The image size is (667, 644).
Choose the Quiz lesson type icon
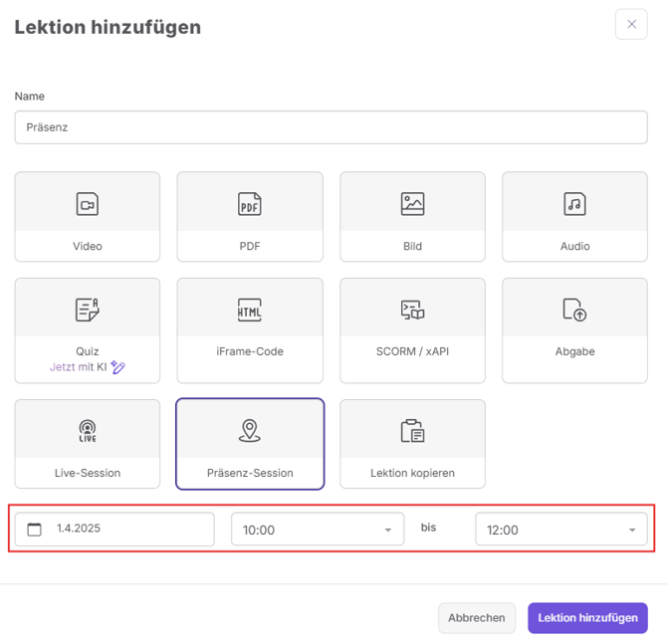coord(88,310)
